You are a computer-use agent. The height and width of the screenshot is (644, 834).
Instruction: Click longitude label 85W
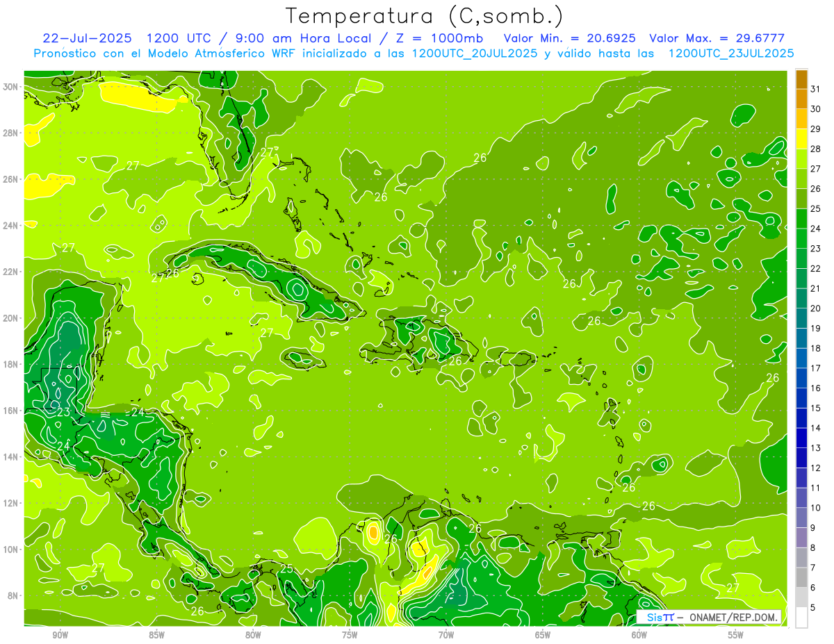coord(156,635)
